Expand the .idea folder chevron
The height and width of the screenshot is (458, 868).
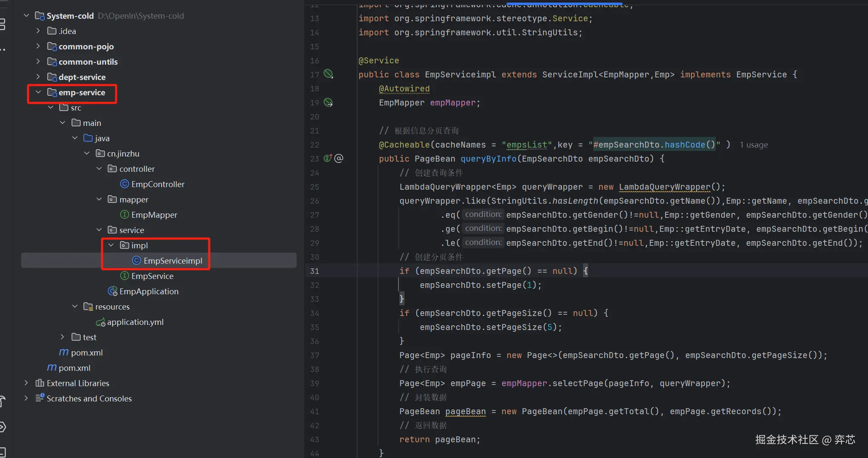click(38, 31)
